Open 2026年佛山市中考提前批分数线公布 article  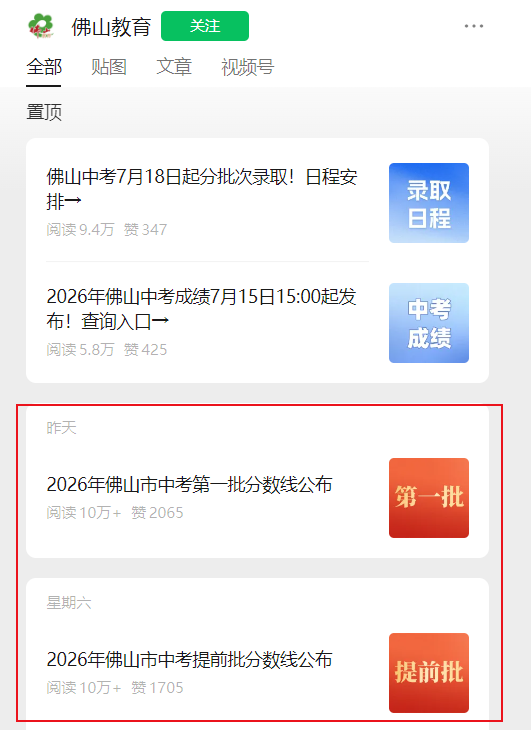click(x=189, y=660)
